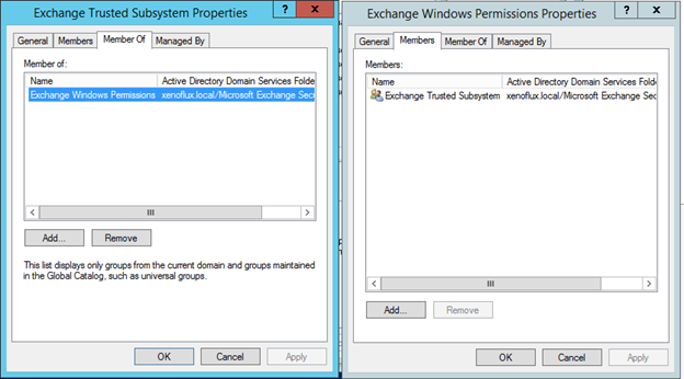Click Remove button in Windows Permissions dialog
Viewport: 684px width, 379px height.
463,310
